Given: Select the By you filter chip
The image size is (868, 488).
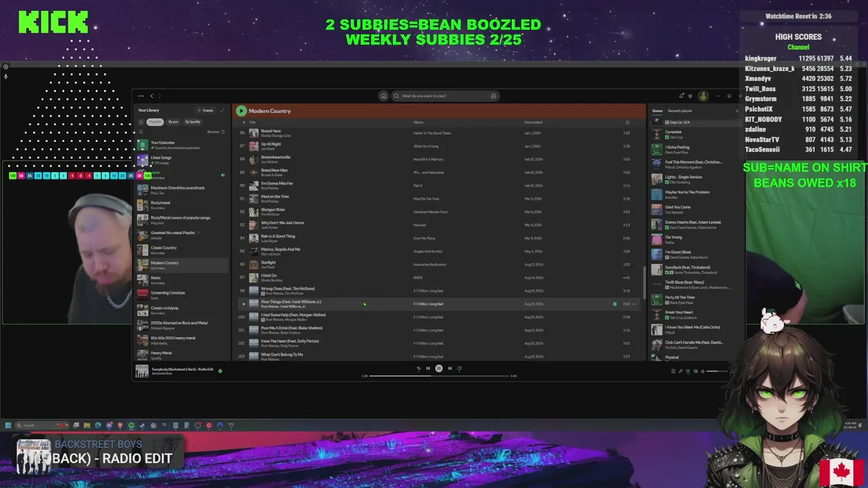Looking at the screenshot, I should pos(173,122).
